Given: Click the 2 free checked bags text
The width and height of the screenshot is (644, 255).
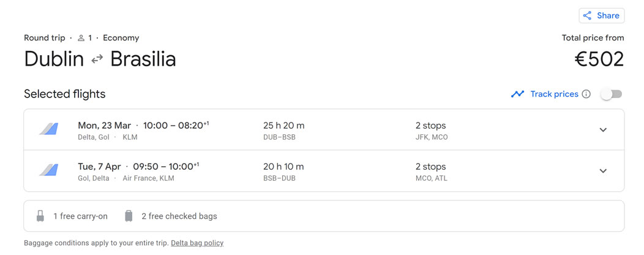Looking at the screenshot, I should tap(179, 216).
